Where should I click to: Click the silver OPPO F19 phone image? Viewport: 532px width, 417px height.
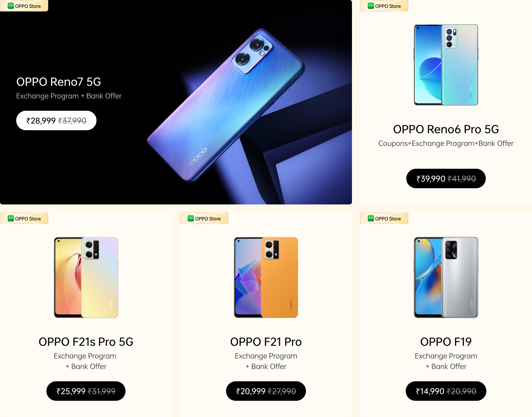point(446,277)
